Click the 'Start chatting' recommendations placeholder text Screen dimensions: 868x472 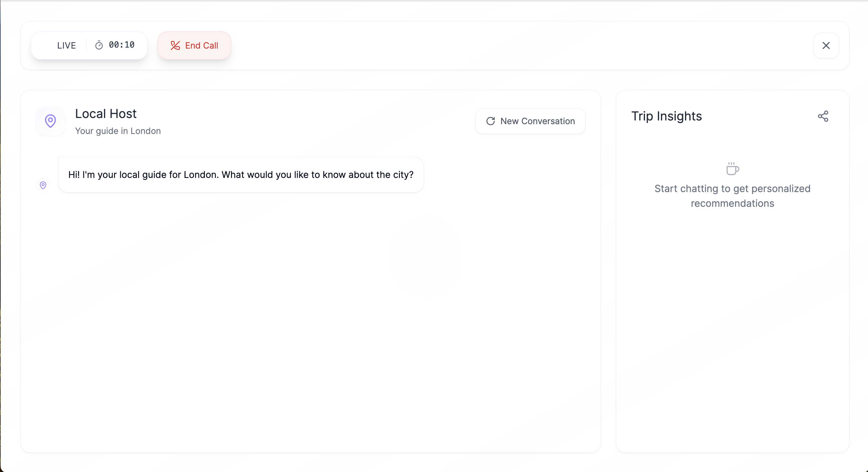[732, 196]
